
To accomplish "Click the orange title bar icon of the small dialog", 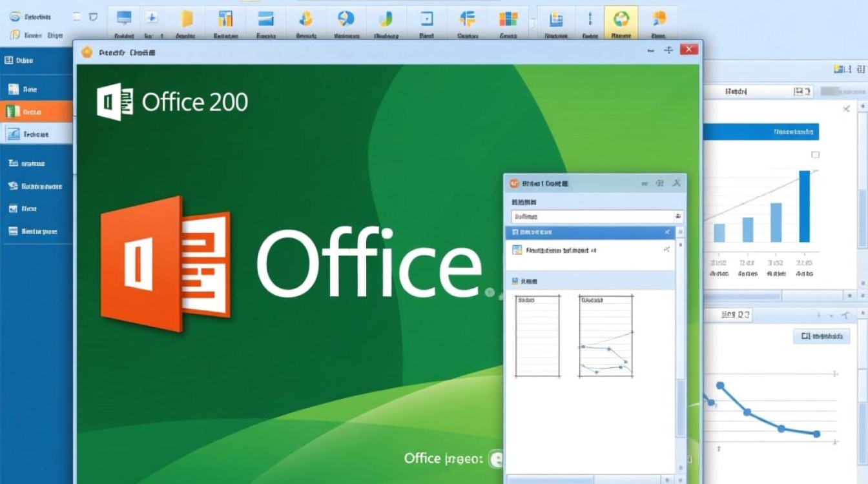I will pos(514,183).
